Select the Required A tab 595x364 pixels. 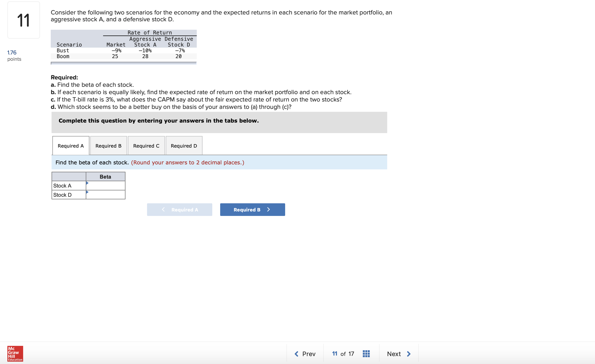tap(71, 146)
